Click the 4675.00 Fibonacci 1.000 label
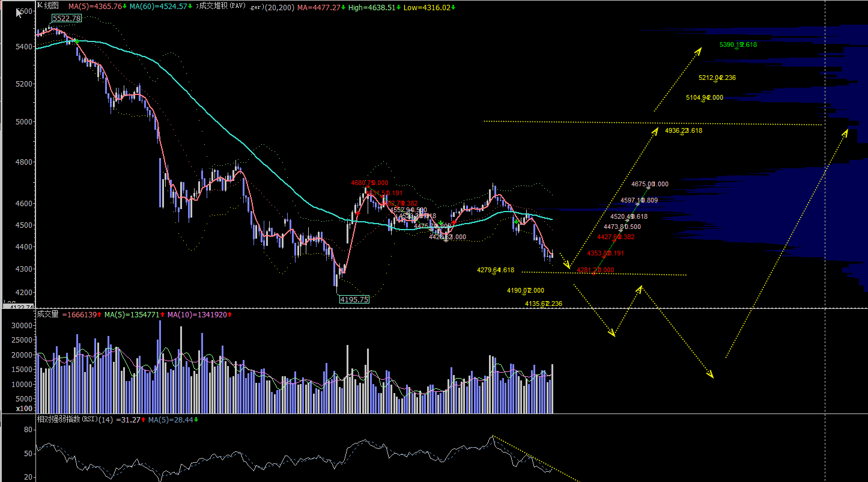Viewport: 868px width, 482px height. point(650,185)
